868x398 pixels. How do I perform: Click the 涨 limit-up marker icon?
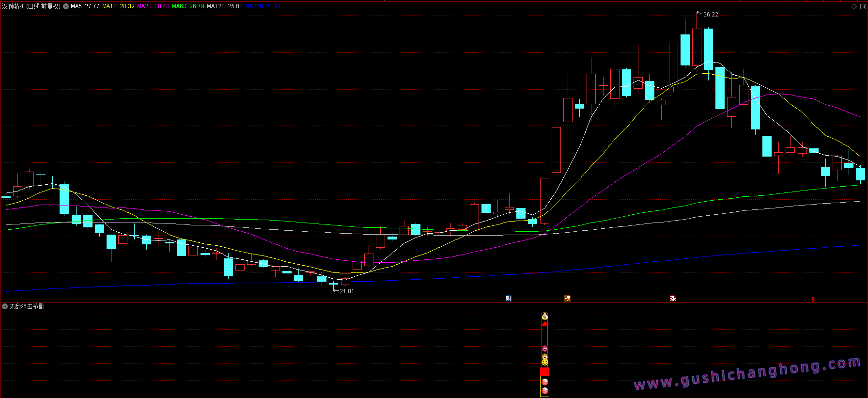673,299
